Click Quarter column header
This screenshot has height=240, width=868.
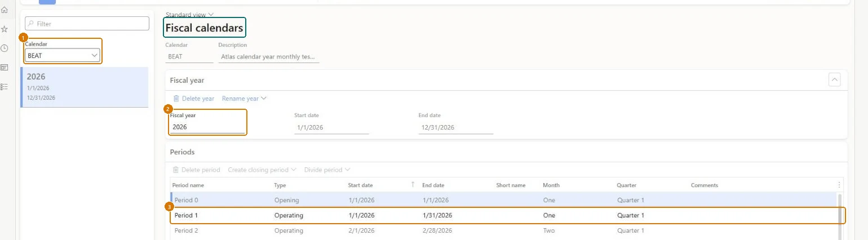click(x=627, y=185)
